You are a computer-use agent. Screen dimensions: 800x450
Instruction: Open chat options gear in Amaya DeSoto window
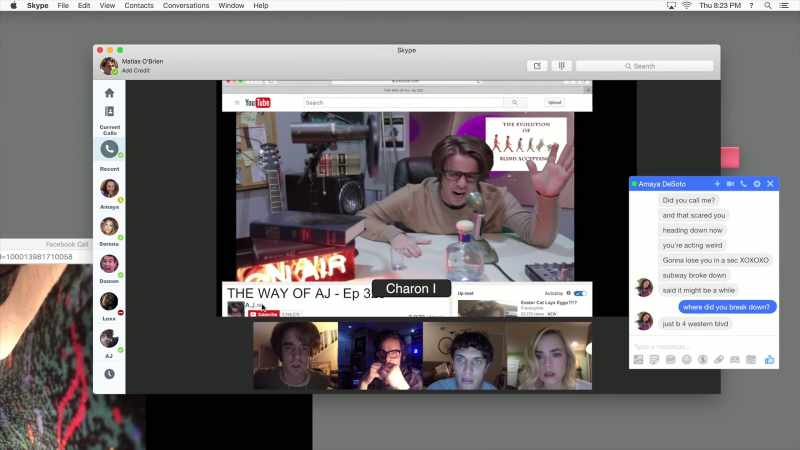click(x=757, y=184)
